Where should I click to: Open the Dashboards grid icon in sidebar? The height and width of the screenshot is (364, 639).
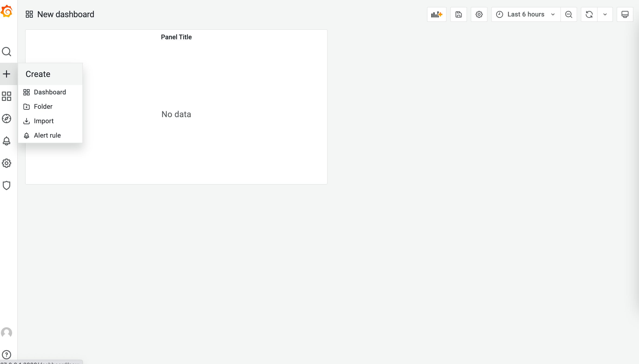tap(7, 96)
